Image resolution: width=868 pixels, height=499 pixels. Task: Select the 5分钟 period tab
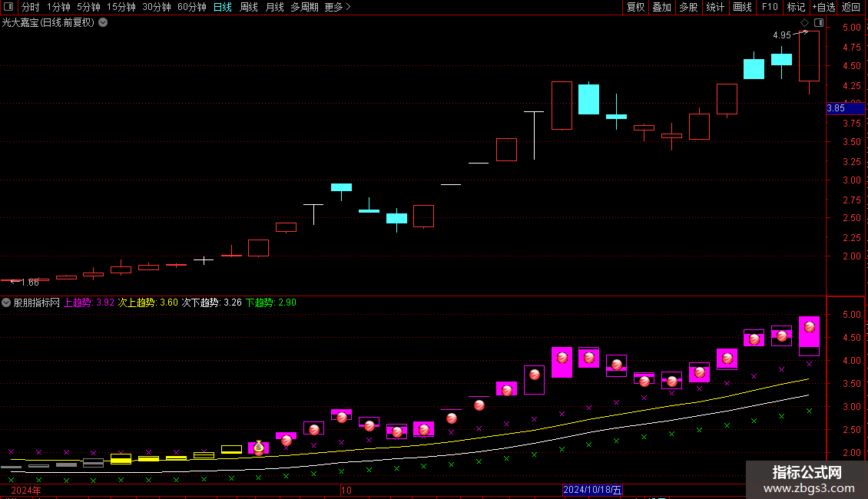pyautogui.click(x=88, y=7)
